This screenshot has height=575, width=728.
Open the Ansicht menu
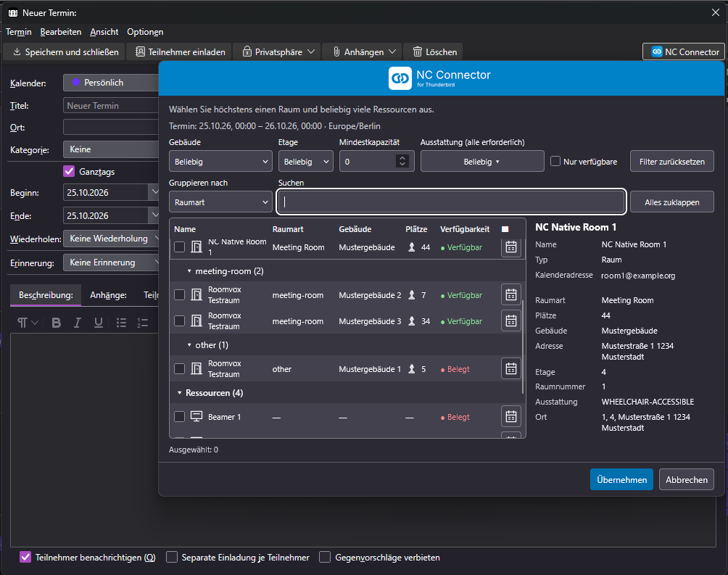pos(104,32)
